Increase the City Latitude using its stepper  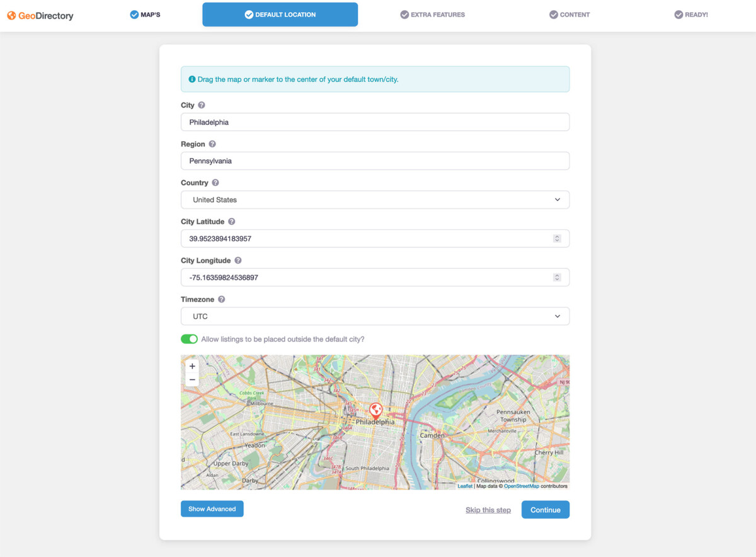pos(556,236)
